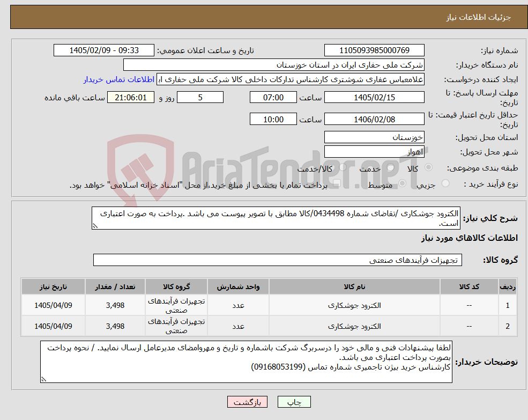This screenshot has width=528, height=420.
Task: Click the goods group cell in row 2
Action: coord(176,326)
